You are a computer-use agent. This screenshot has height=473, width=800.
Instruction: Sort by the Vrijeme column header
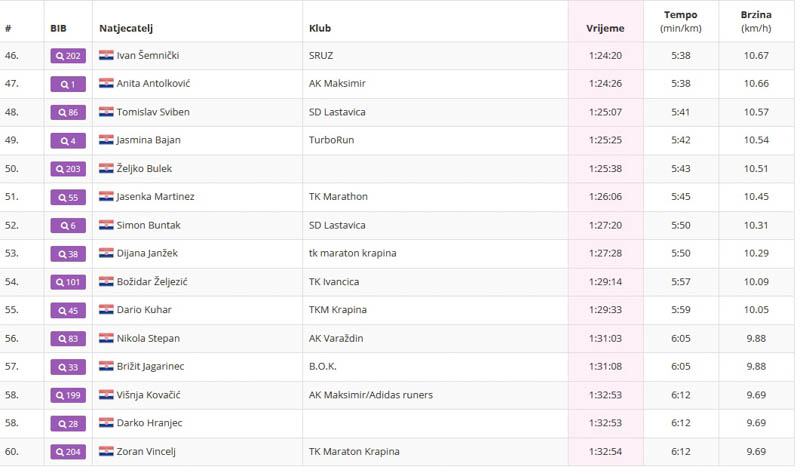tap(605, 28)
